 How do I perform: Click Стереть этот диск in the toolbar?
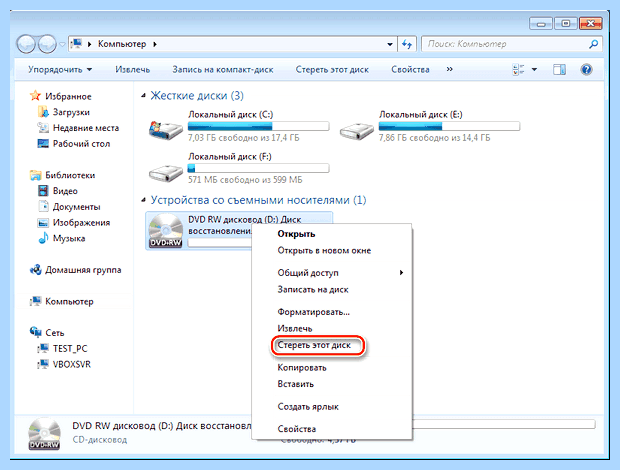332,70
